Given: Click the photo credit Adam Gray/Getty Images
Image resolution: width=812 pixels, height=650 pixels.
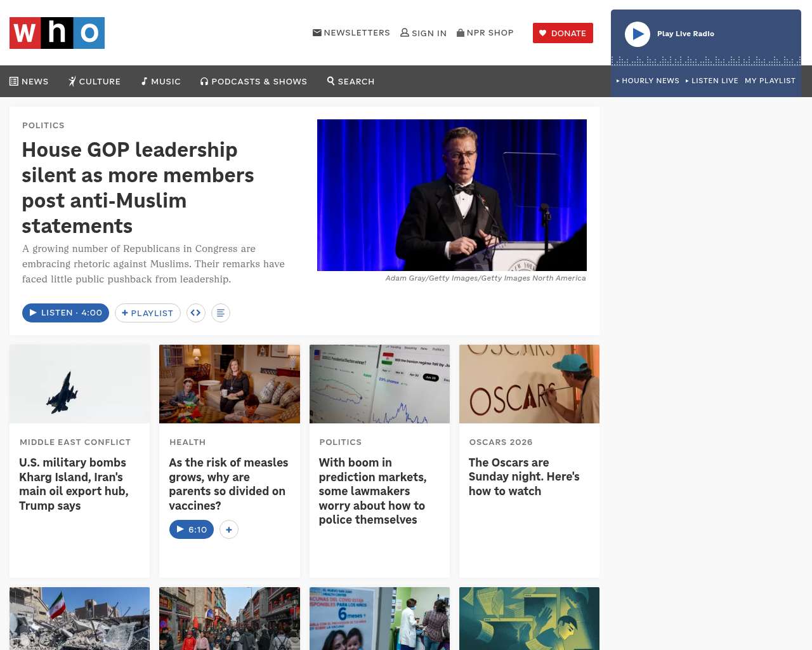Looking at the screenshot, I should (485, 278).
